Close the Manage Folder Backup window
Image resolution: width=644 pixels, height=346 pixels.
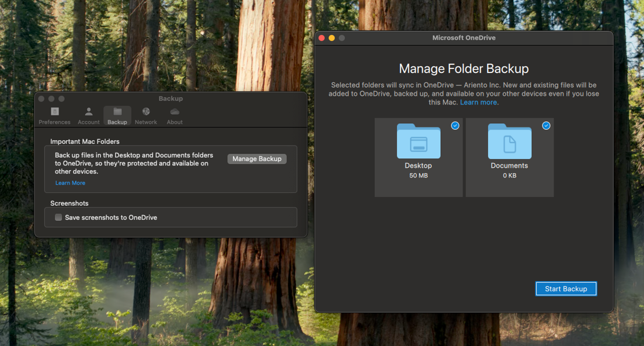[322, 37]
